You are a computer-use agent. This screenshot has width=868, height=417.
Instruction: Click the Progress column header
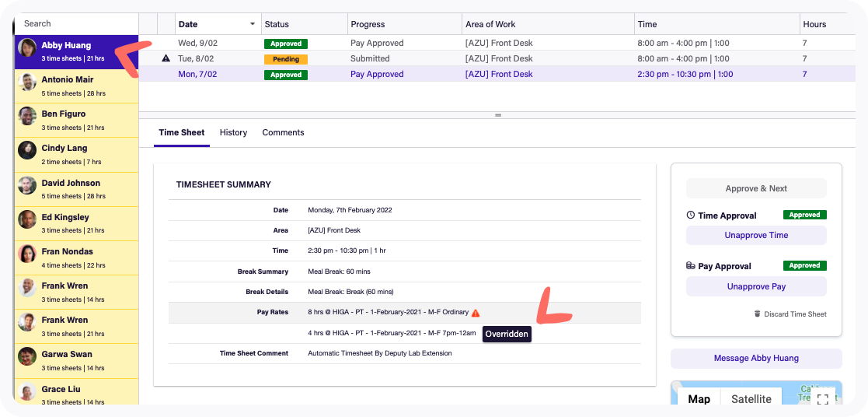(x=405, y=24)
